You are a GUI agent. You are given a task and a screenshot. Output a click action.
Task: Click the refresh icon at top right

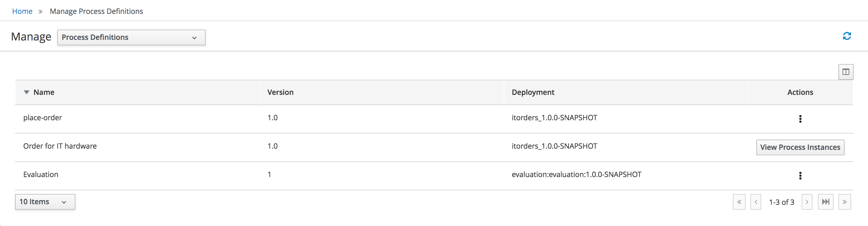click(847, 36)
